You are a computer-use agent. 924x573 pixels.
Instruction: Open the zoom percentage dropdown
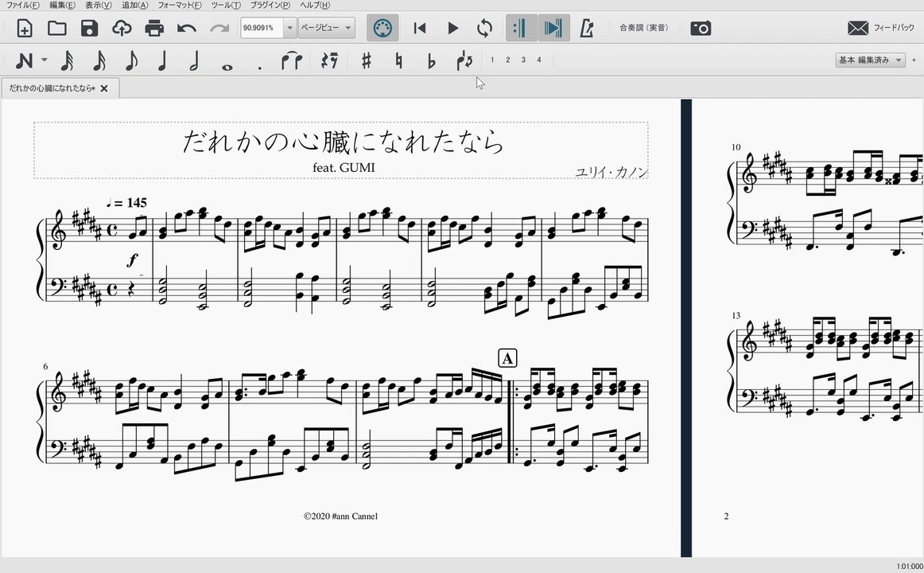[289, 28]
